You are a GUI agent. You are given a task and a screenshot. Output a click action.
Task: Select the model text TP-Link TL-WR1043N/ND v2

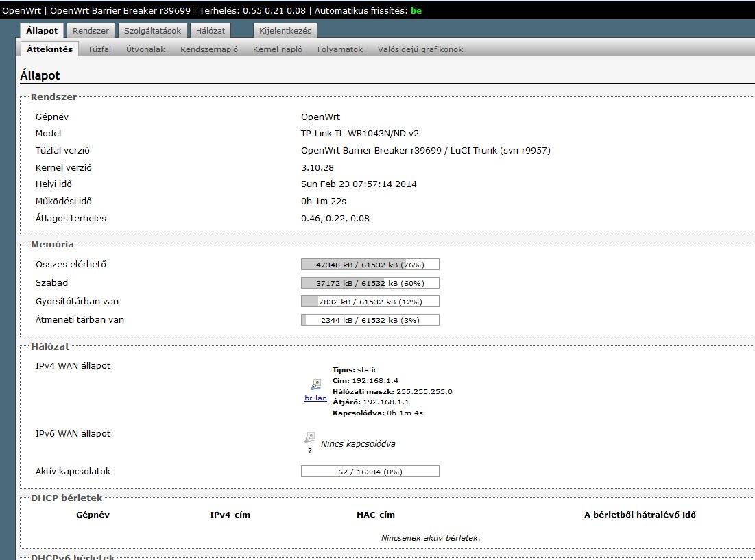pyautogui.click(x=360, y=133)
